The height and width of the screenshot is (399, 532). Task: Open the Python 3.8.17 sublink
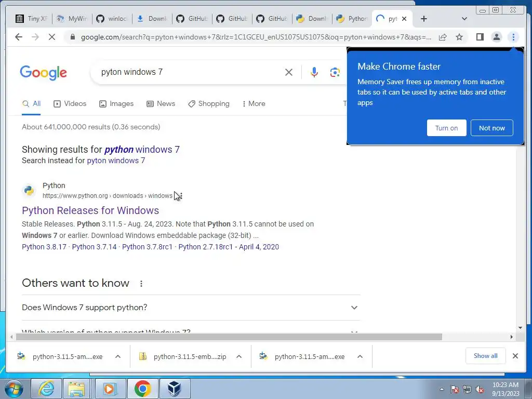44,247
